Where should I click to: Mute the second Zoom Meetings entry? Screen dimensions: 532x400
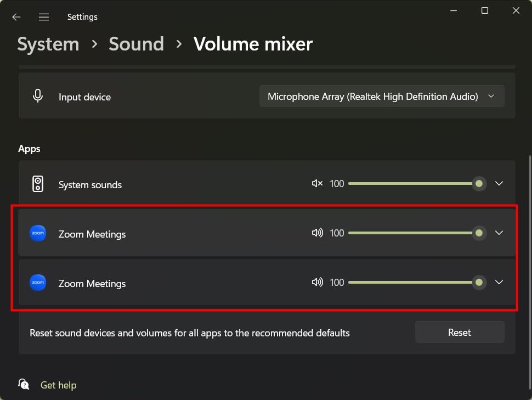click(317, 283)
